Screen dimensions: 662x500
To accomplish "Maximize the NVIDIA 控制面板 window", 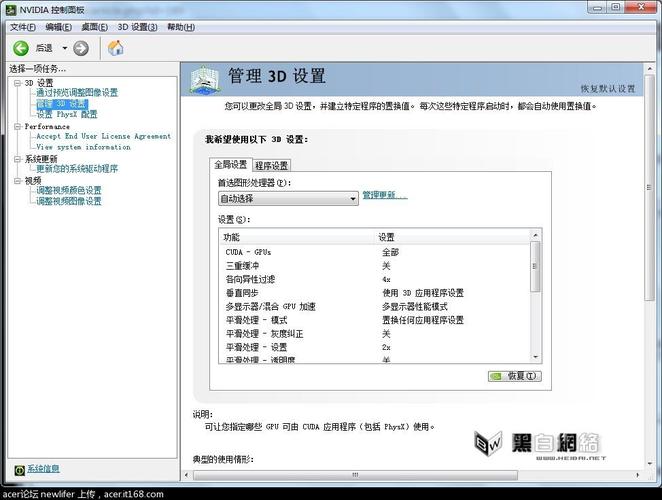I will click(x=616, y=7).
